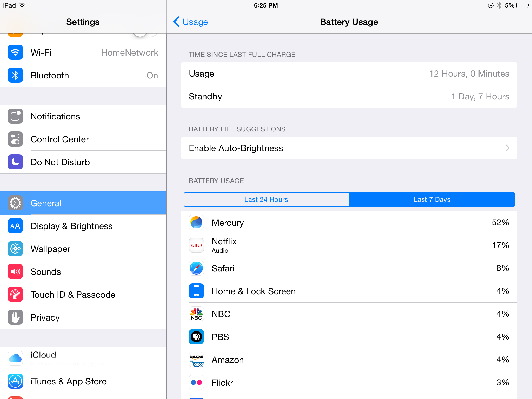Tap Standby 1 Day, 7 Hours value

tap(480, 97)
